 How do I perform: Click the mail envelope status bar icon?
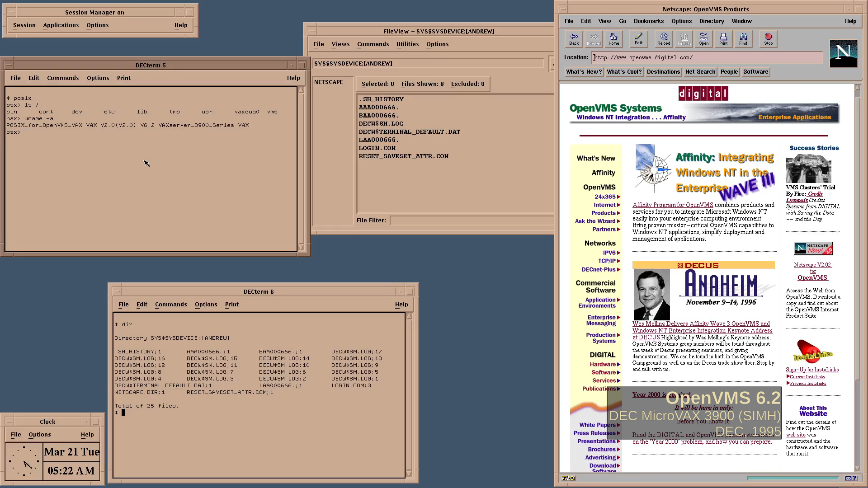point(848,478)
